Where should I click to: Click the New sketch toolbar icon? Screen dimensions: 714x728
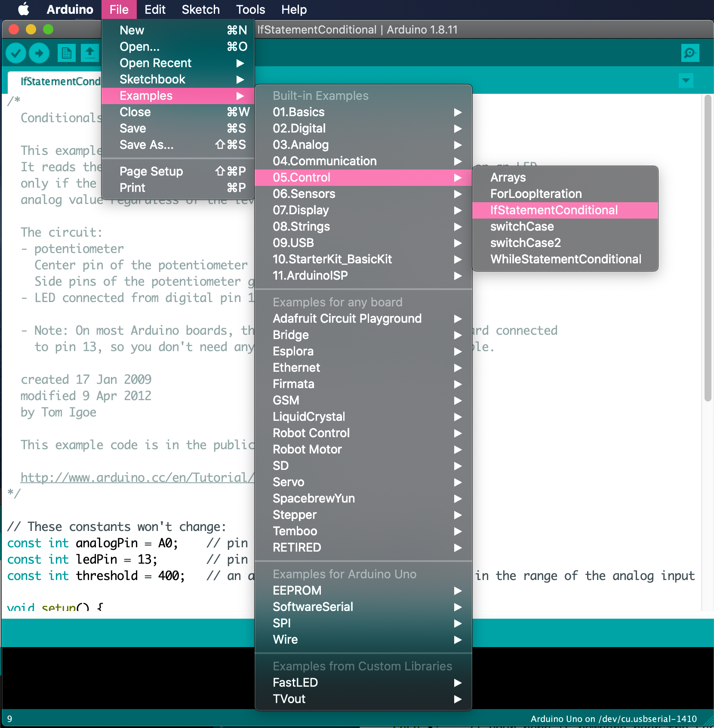point(66,53)
